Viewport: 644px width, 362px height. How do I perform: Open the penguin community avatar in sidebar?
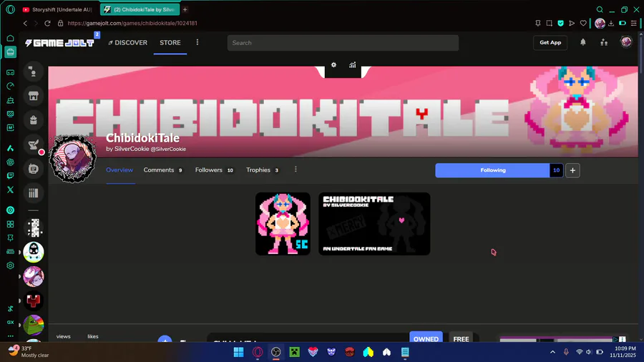coord(33,252)
